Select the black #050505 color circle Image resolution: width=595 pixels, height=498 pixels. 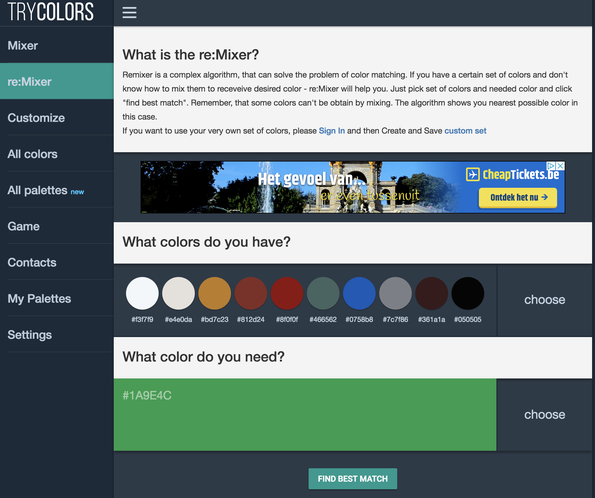tap(468, 293)
